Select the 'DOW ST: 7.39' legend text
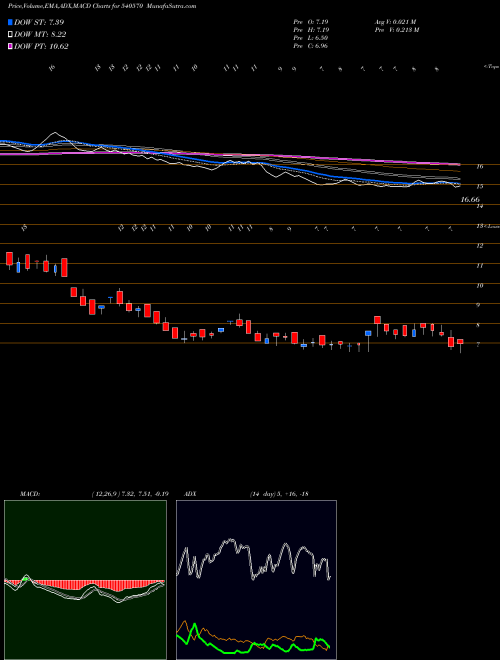 pos(39,22)
